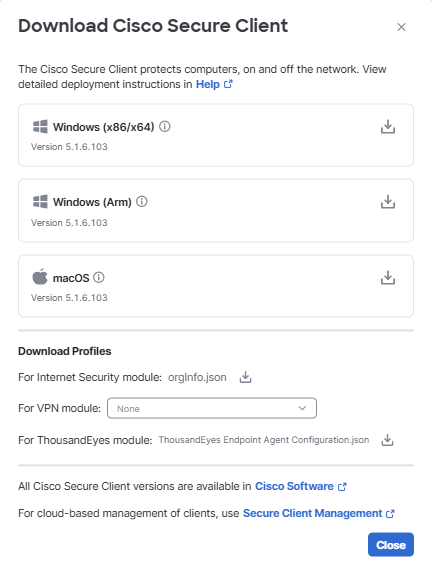Image resolution: width=432 pixels, height=569 pixels.
Task: Download ThousandEyes Endpoint Agent Configuration.json
Action: [x=387, y=440]
